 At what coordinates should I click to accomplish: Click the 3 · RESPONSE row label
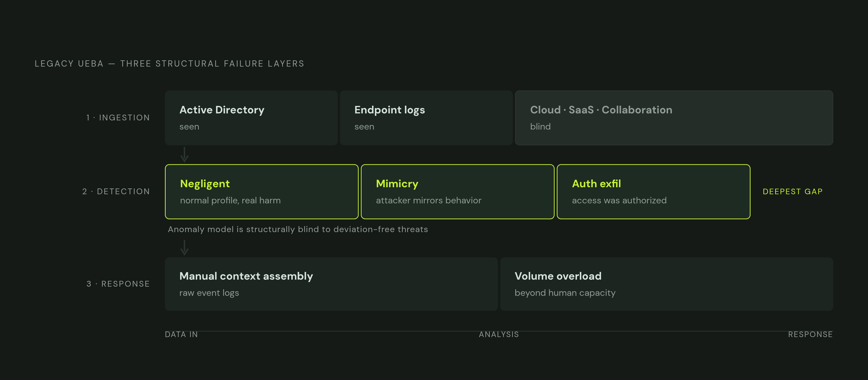point(118,284)
